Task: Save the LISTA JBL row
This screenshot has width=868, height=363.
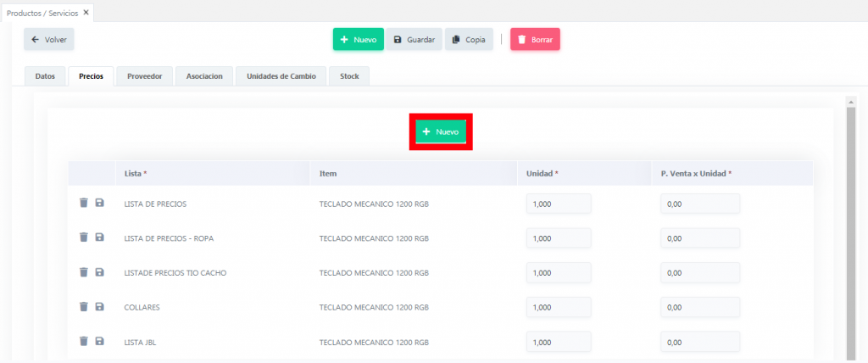Action: pos(100,341)
